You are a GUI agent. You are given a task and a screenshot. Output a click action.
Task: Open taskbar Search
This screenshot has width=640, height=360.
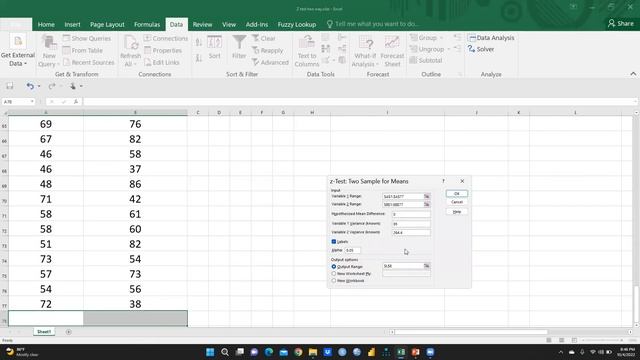pos(224,352)
